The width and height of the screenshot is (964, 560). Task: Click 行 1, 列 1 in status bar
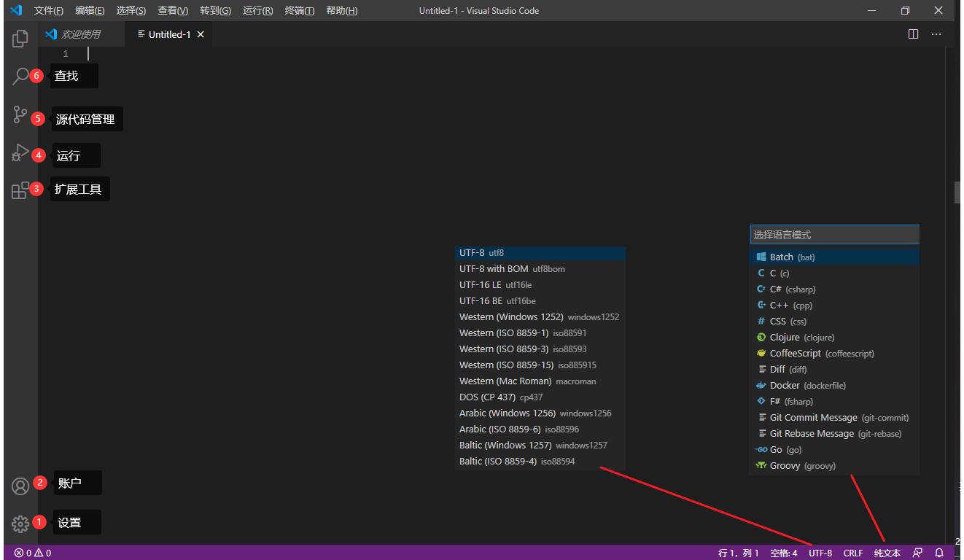pyautogui.click(x=739, y=553)
